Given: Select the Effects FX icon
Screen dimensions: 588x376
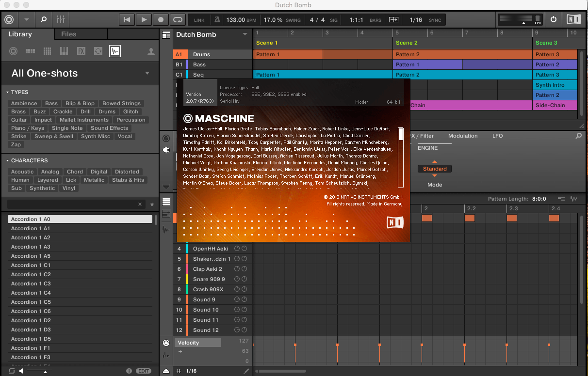Looking at the screenshot, I should [81, 51].
